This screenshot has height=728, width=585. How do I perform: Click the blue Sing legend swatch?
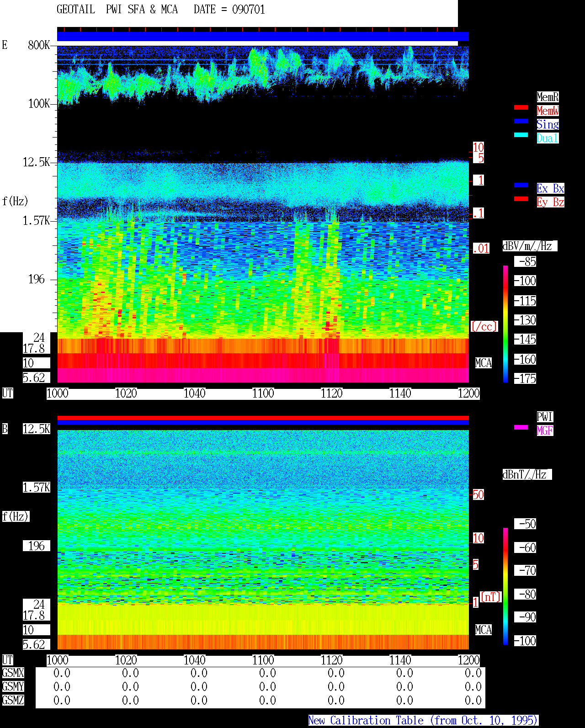521,121
